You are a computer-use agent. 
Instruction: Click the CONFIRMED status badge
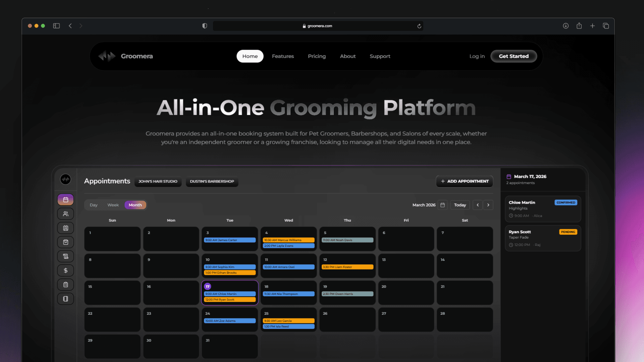tap(566, 202)
